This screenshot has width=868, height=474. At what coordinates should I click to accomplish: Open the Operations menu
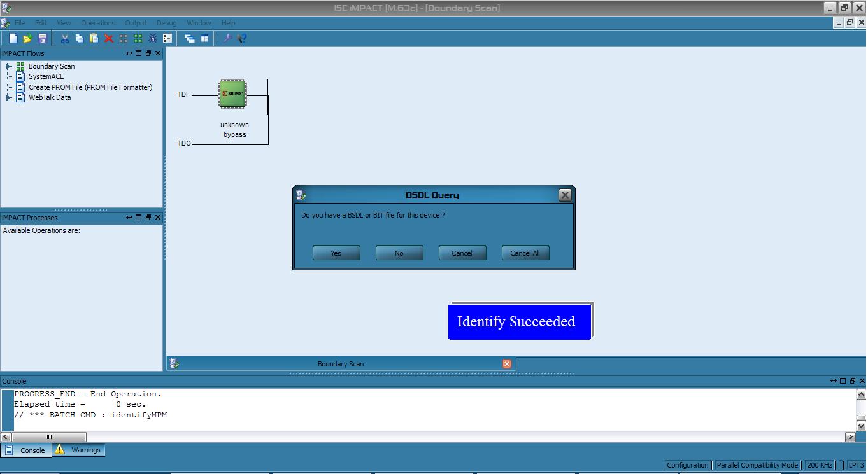(x=98, y=23)
